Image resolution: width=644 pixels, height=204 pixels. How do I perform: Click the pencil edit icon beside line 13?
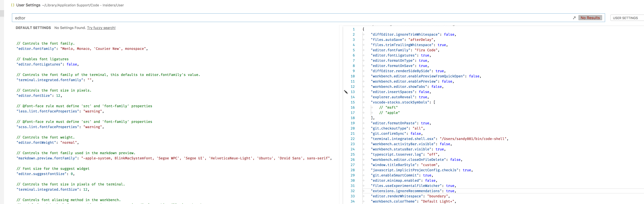(346, 92)
